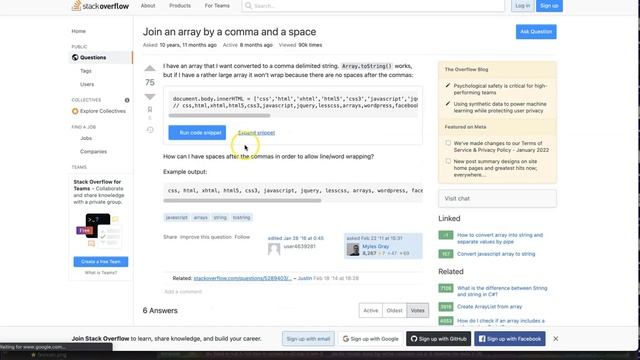The image size is (640, 360).
Task: Open Companies in sidebar
Action: [x=93, y=151]
